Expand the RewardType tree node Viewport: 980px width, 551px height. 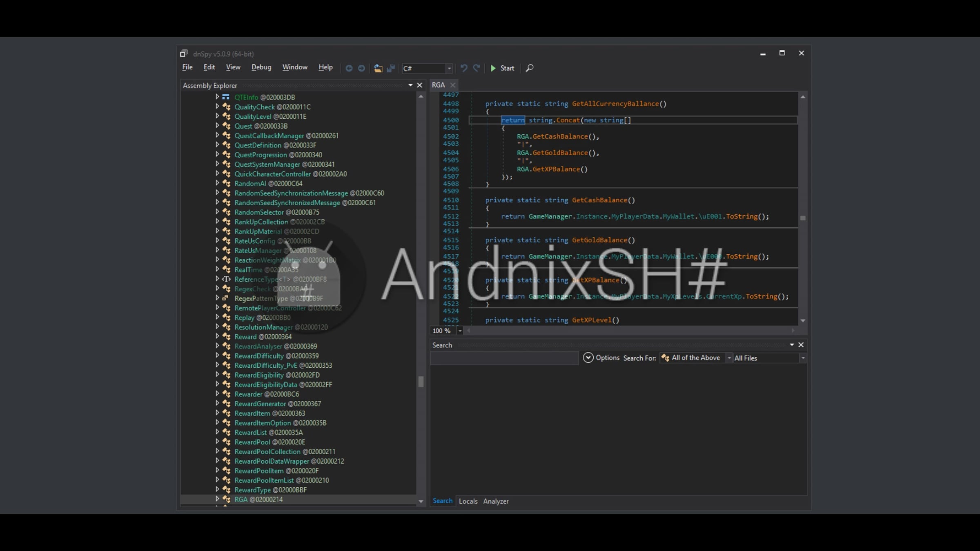tap(217, 489)
